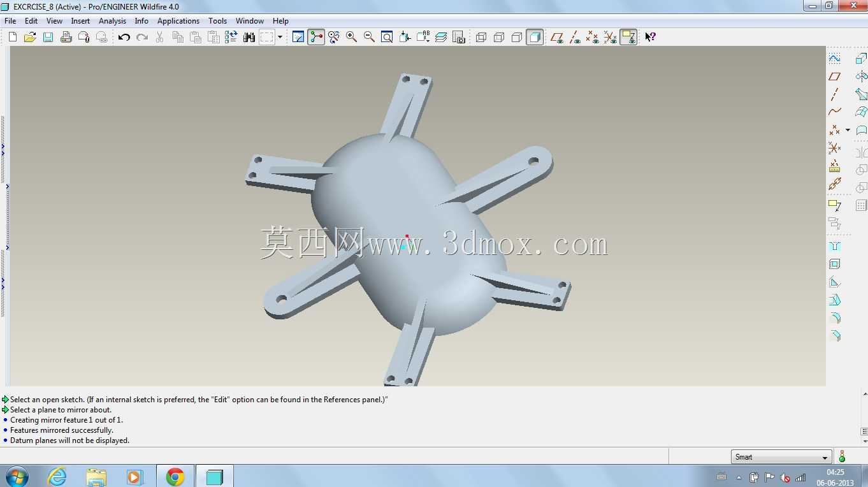Insert a datum point
Screen dimensions: 868x487
point(834,130)
